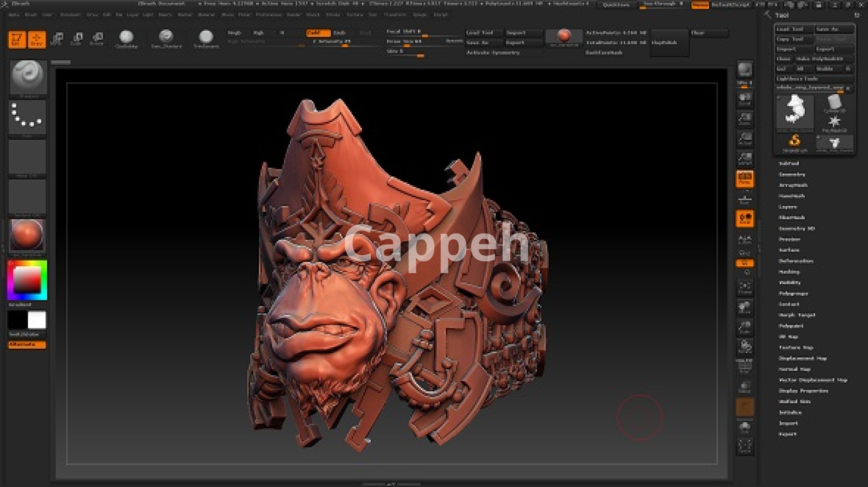Select the Draw mode button
The image size is (868, 487).
[37, 39]
